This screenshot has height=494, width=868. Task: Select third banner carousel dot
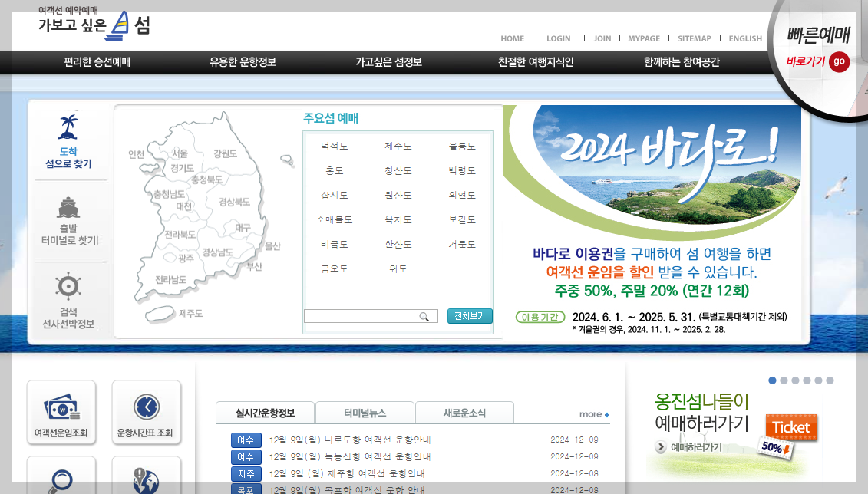(x=796, y=380)
